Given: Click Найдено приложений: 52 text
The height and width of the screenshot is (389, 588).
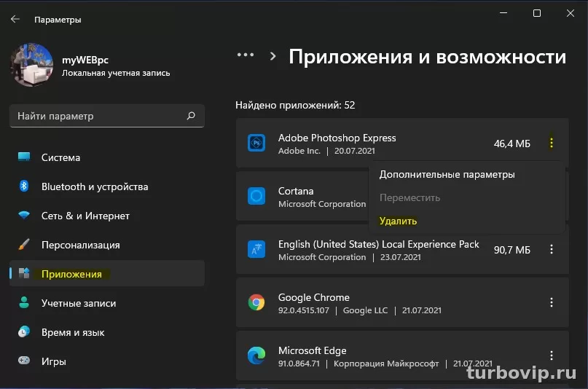Looking at the screenshot, I should (295, 106).
